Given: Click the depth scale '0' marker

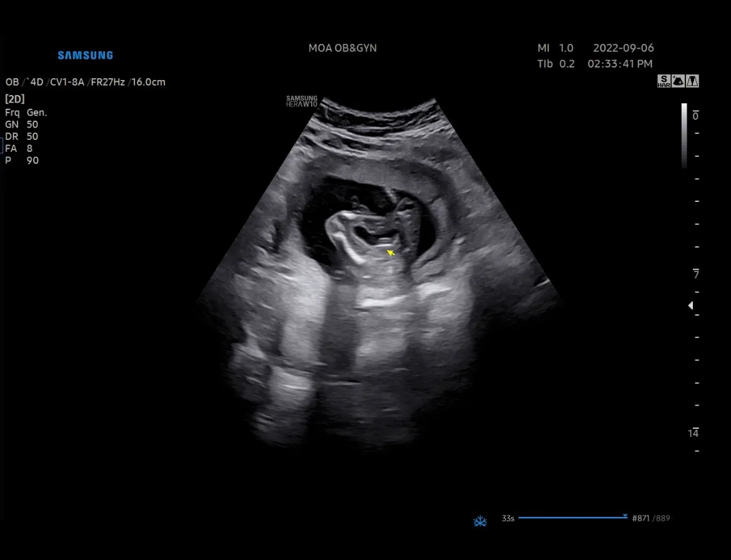Looking at the screenshot, I should tap(695, 115).
